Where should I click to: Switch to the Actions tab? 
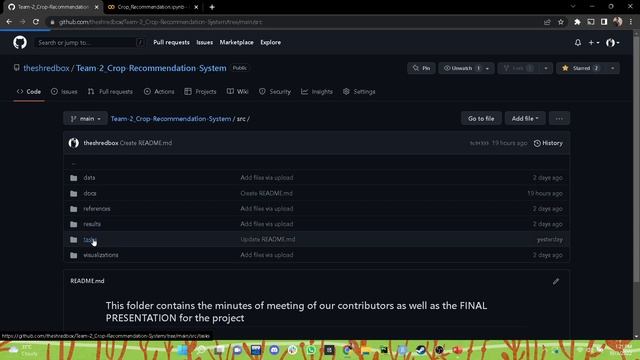(x=159, y=91)
